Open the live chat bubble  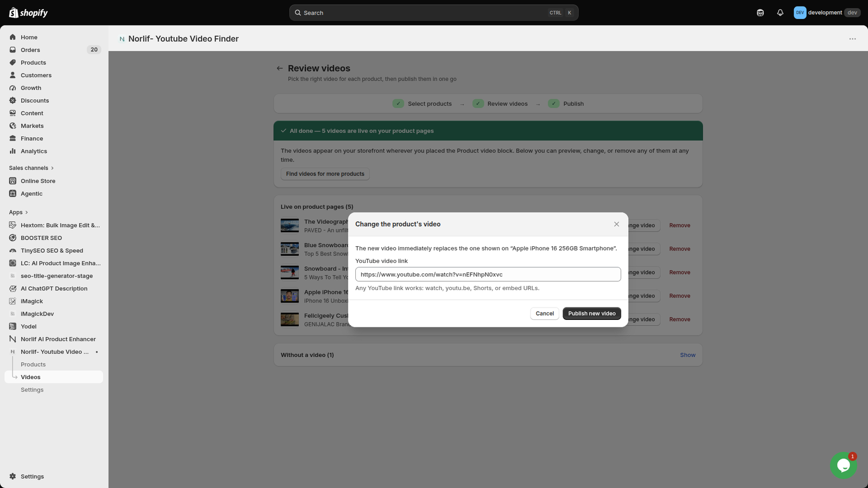click(843, 465)
